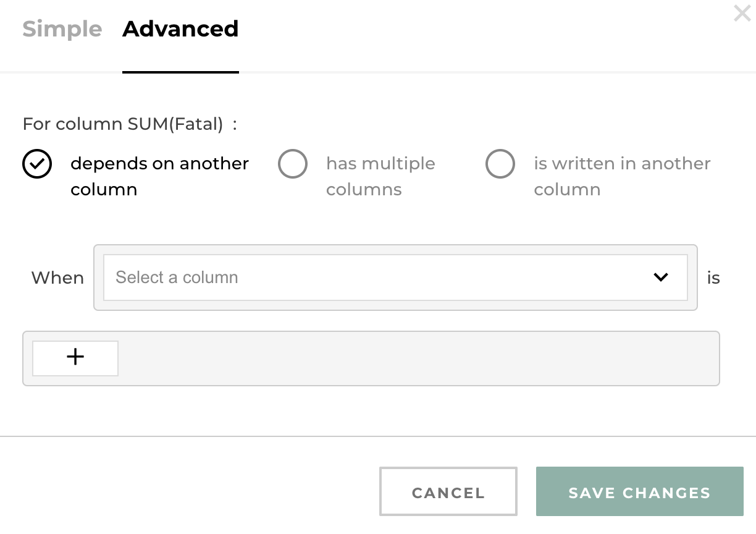Click the outer gray frame of column selector
Viewport: 756px width, 534px height.
coord(395,305)
